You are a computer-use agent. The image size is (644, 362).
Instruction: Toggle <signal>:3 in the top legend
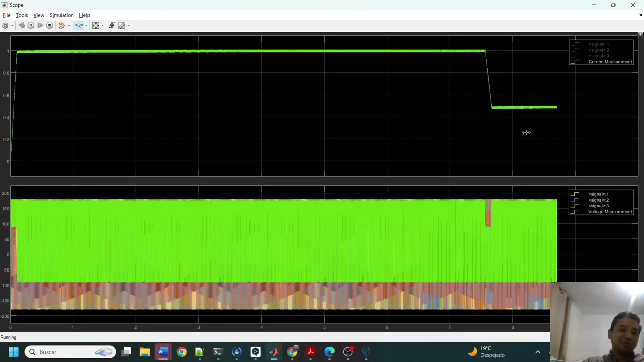click(x=598, y=56)
